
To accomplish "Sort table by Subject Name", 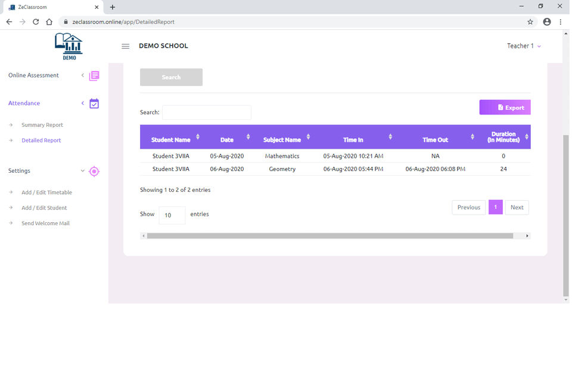I will click(308, 137).
